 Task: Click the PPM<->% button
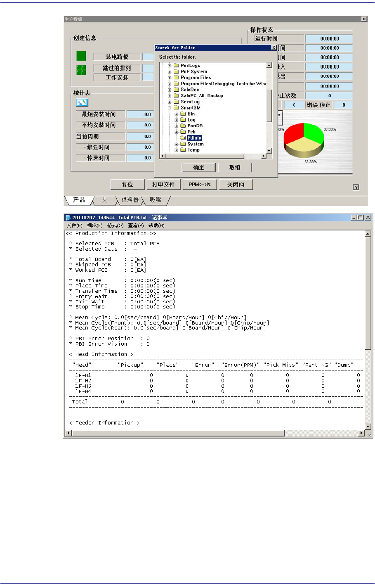(200, 184)
